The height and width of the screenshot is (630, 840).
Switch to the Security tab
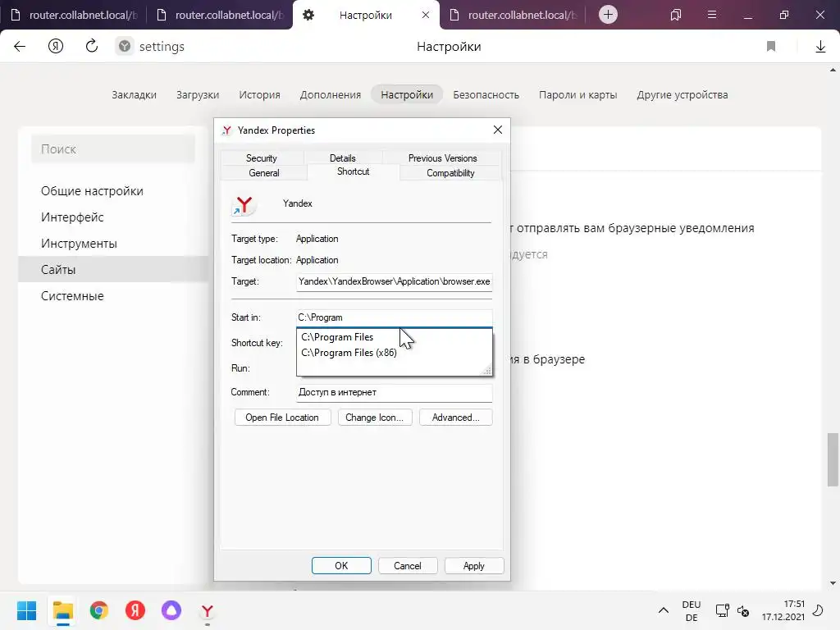tap(262, 158)
